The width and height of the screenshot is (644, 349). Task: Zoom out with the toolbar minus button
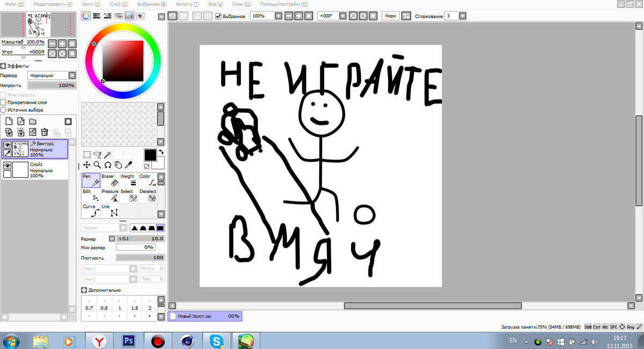(x=289, y=16)
